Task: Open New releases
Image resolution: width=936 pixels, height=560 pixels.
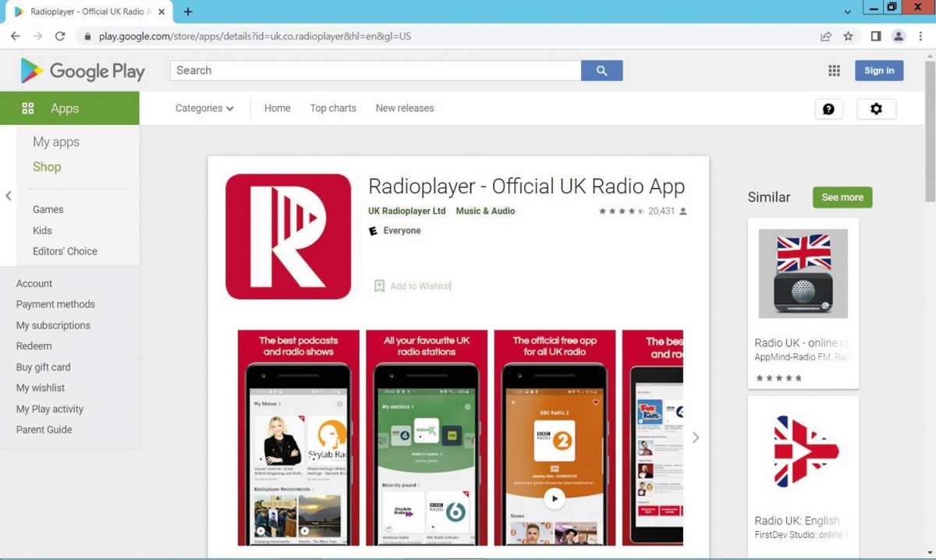Action: point(405,108)
